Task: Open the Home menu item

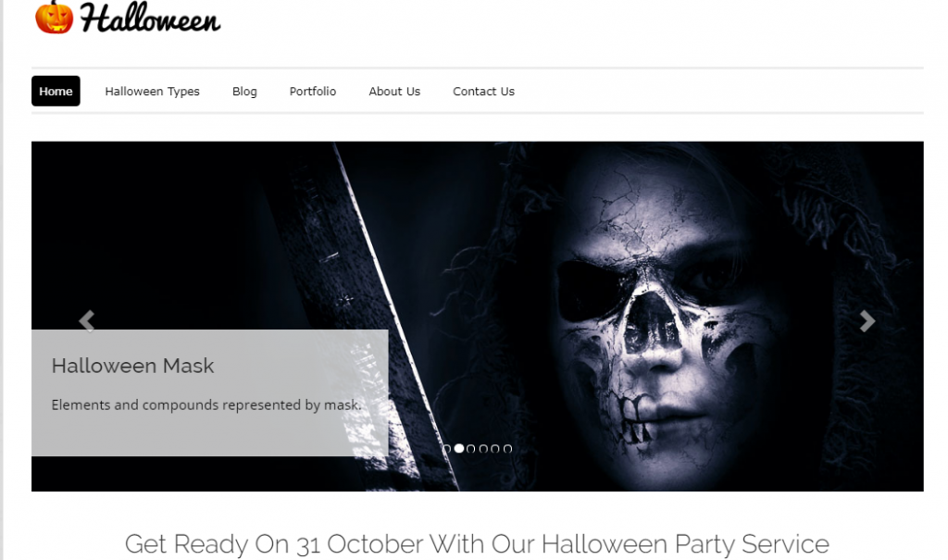Action: 56,92
